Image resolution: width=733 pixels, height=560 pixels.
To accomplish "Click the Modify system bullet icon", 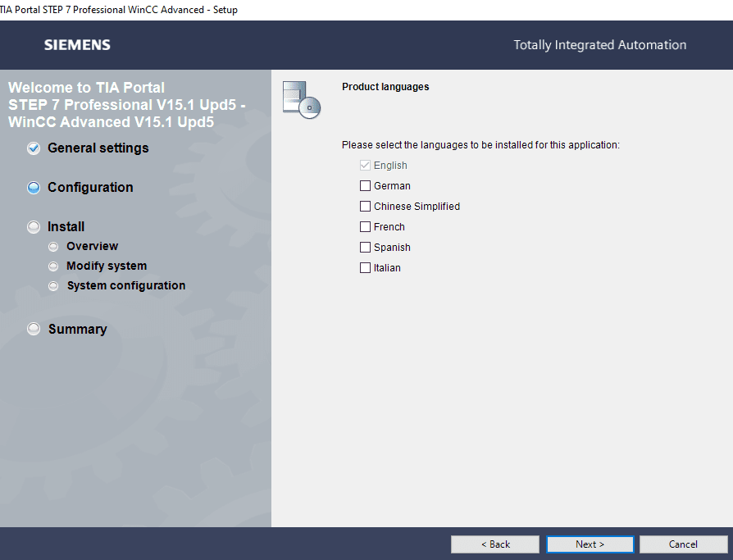I will (54, 266).
